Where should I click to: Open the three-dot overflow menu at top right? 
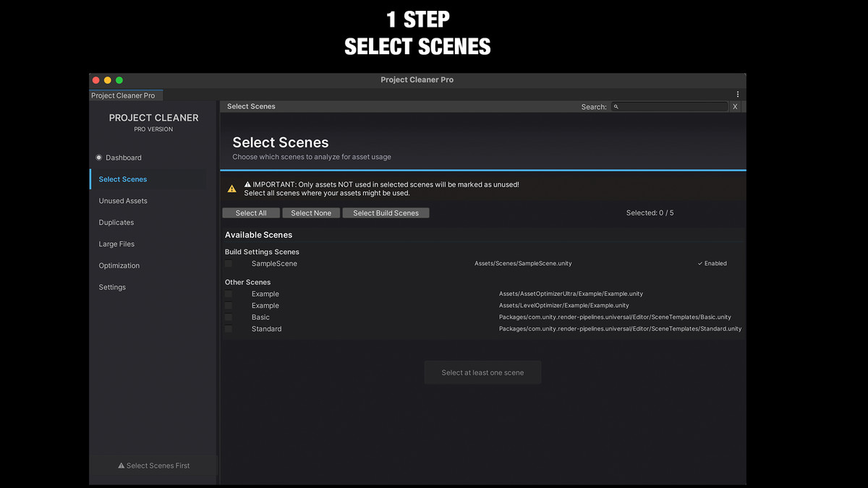point(737,95)
